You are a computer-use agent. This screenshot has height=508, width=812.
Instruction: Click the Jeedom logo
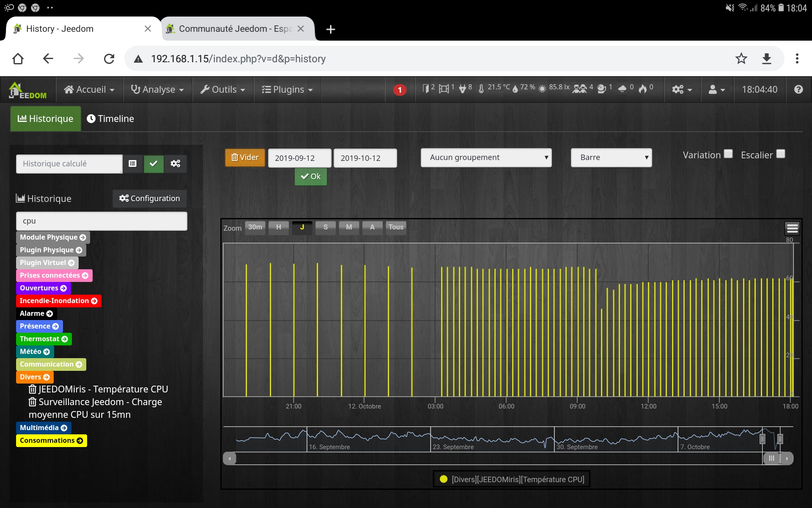click(x=28, y=90)
